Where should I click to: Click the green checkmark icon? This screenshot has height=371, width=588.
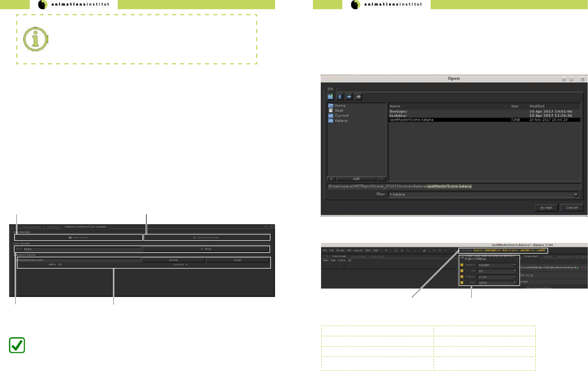pos(17,345)
